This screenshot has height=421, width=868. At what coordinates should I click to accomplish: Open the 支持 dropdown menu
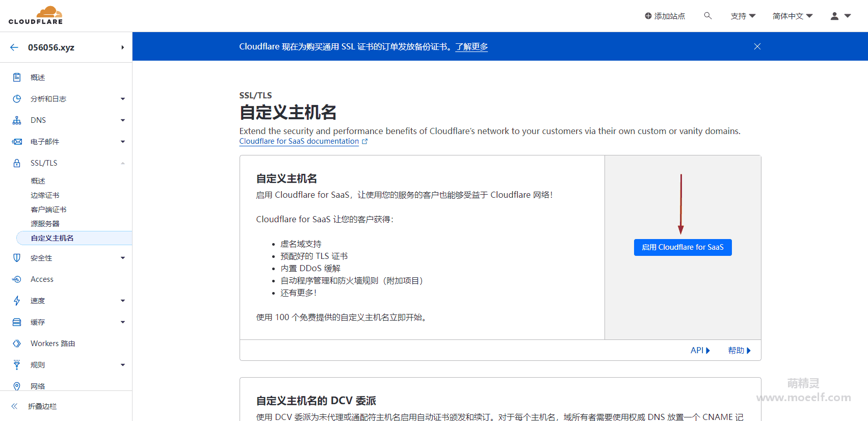(743, 16)
